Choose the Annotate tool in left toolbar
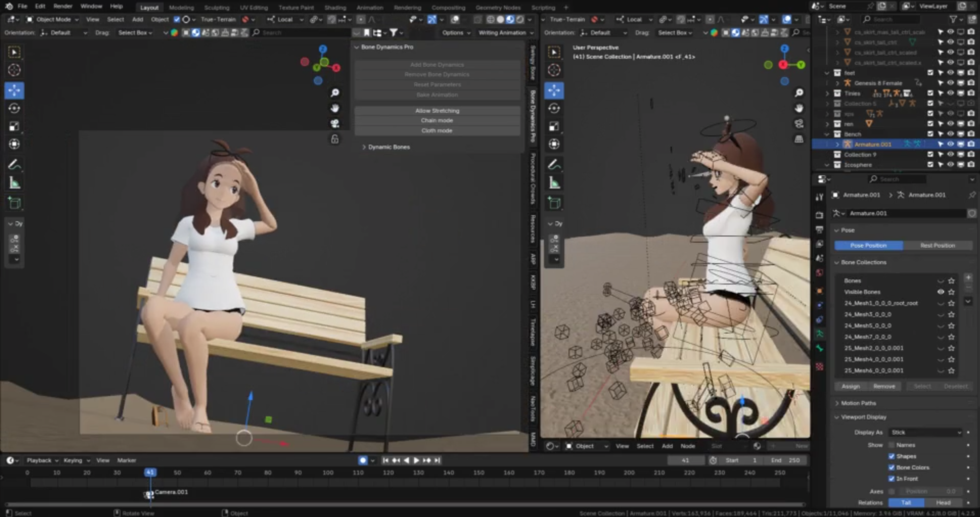The image size is (980, 517). 14,165
